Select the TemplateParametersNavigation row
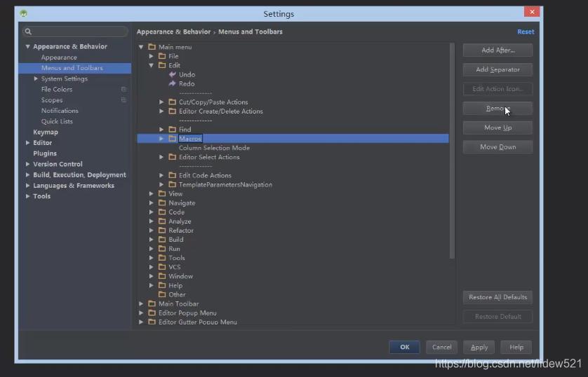 pyautogui.click(x=225, y=184)
